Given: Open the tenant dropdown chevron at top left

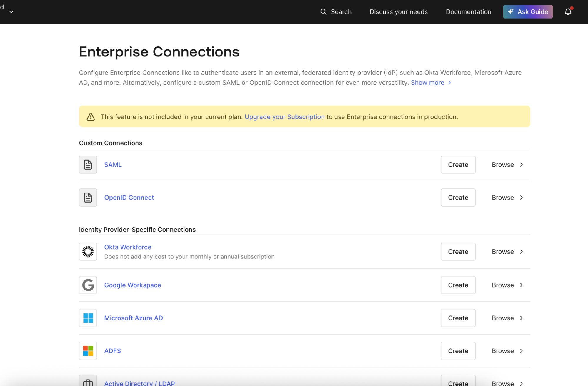Looking at the screenshot, I should 11,12.
